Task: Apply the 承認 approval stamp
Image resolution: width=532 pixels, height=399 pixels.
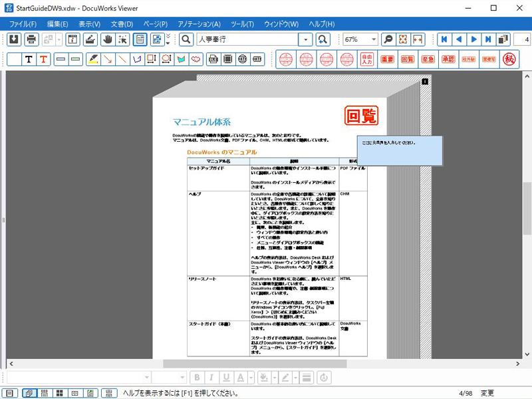Action: pos(448,59)
